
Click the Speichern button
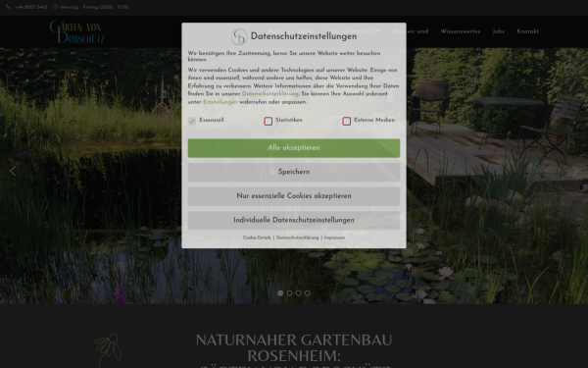[x=294, y=172]
